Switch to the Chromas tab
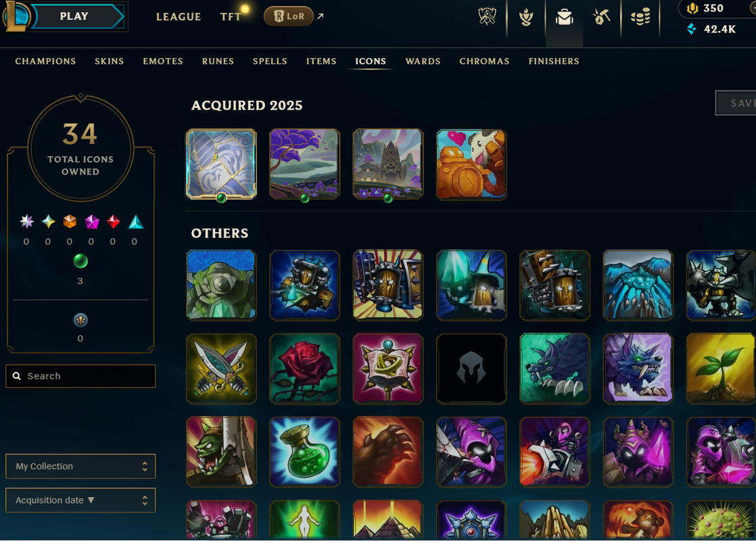Image resolution: width=756 pixels, height=541 pixels. point(484,62)
